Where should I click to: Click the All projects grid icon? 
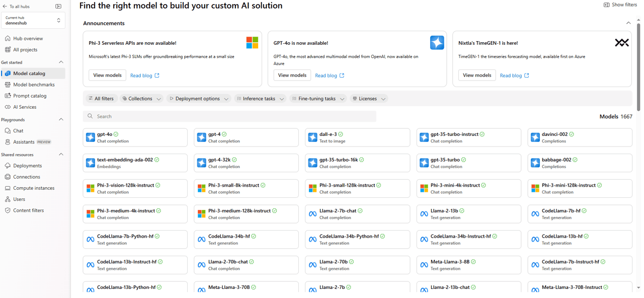(x=8, y=49)
